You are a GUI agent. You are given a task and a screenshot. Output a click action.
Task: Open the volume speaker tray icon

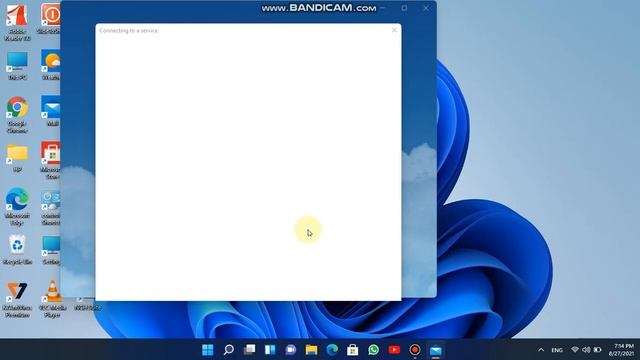(x=586, y=350)
